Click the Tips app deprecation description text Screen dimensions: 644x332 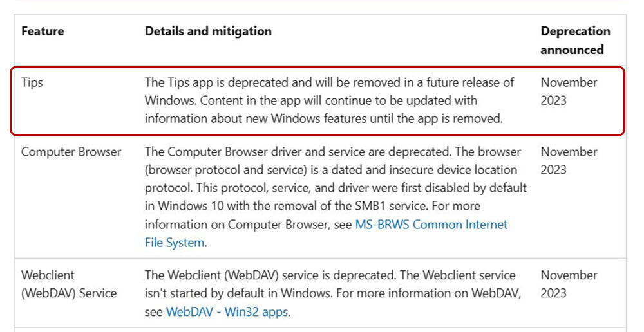pos(329,100)
